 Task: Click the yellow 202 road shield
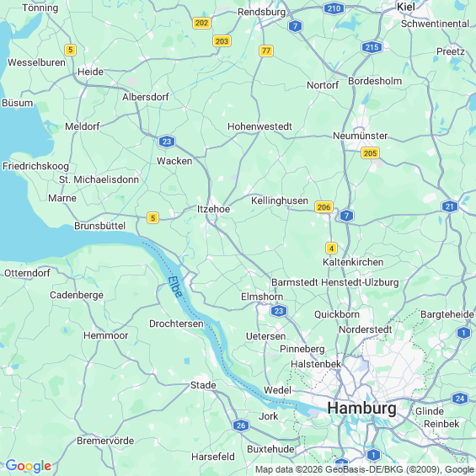click(x=202, y=23)
